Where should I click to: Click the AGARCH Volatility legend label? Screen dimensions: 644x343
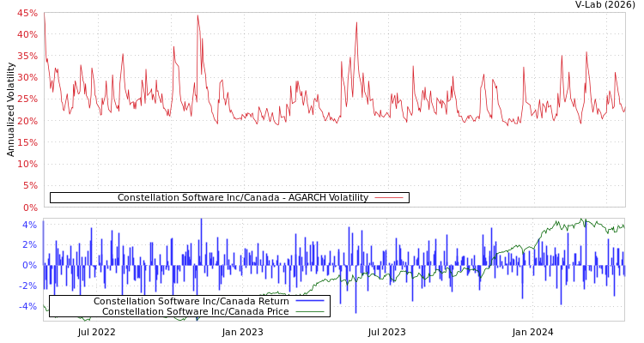point(242,198)
